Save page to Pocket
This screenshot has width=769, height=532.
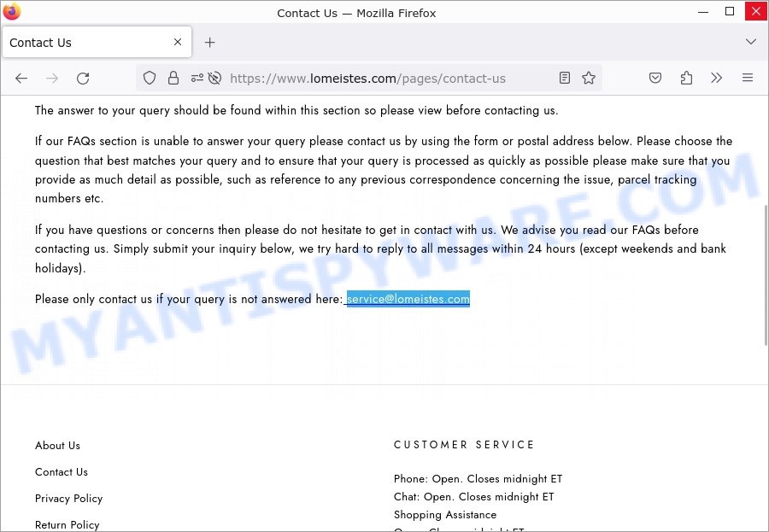(655, 78)
